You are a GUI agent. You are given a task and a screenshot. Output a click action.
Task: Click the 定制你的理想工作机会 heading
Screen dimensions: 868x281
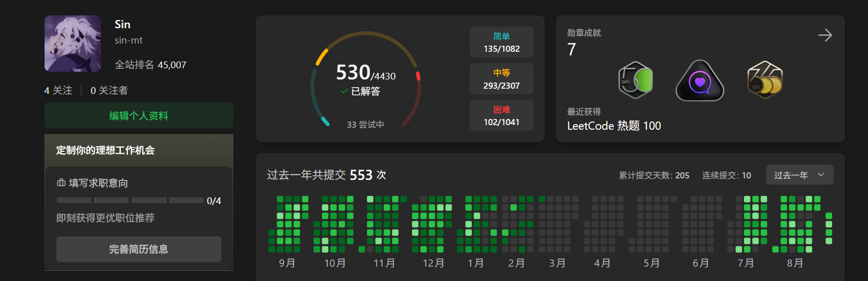coord(106,150)
